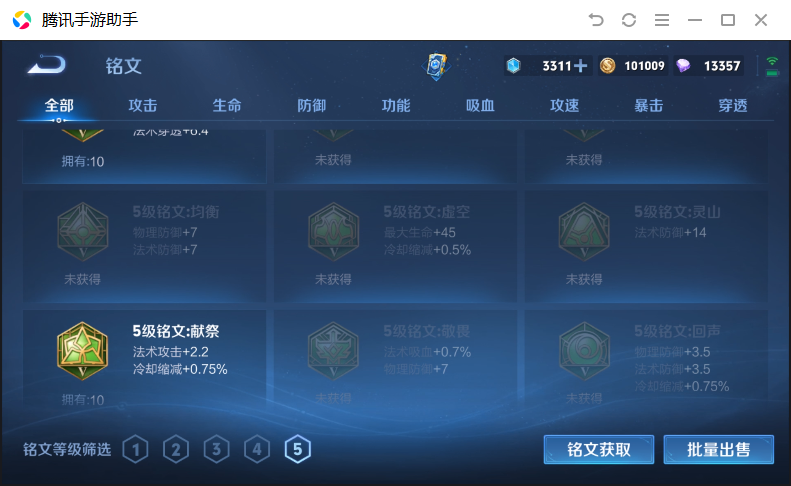Click the blue diamond currency icon
This screenshot has width=791, height=486.
click(514, 66)
